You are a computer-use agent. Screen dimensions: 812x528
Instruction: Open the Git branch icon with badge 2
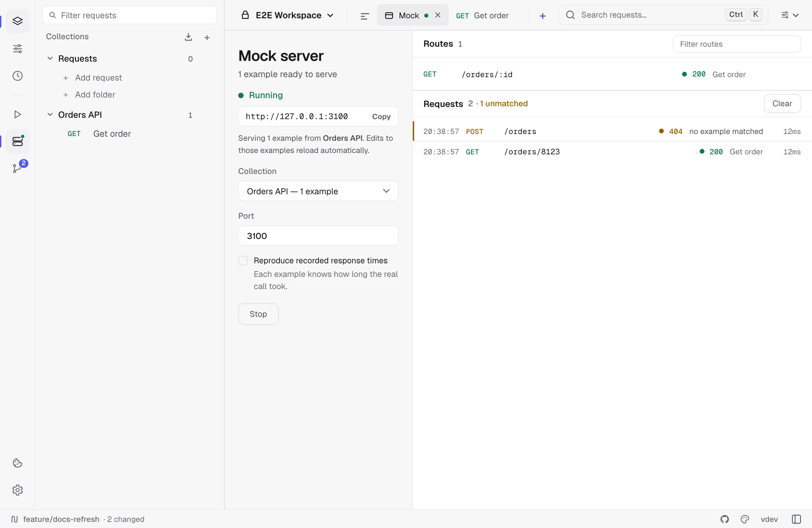[x=17, y=168]
